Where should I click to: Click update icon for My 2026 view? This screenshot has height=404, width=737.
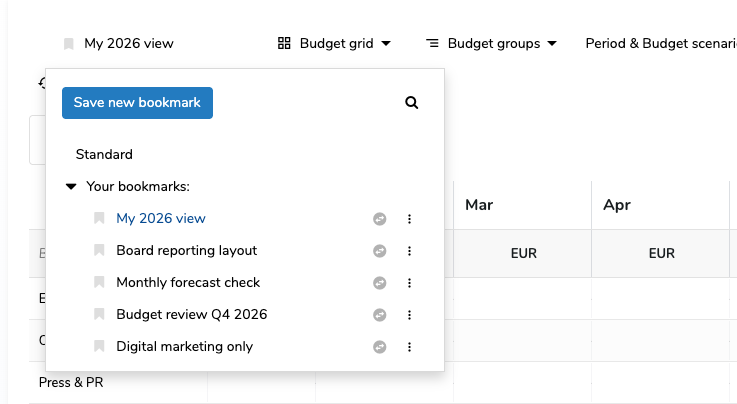(380, 219)
